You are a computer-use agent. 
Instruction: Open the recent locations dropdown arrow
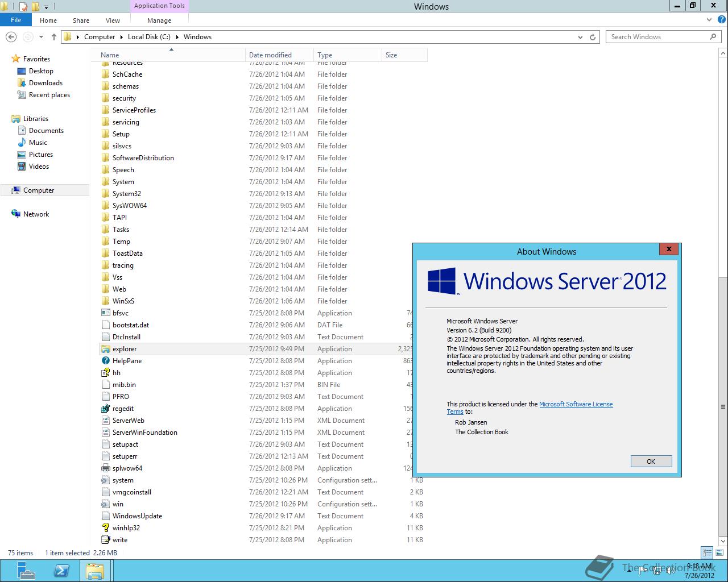41,37
